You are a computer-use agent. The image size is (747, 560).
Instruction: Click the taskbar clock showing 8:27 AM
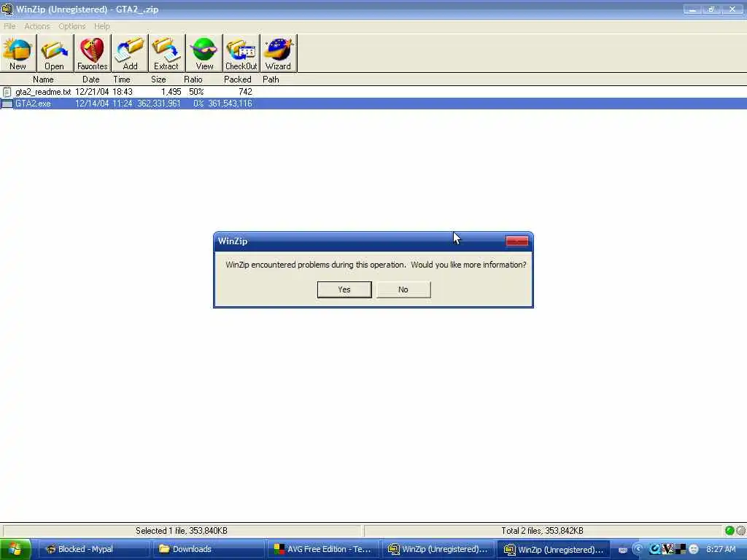[721, 550]
